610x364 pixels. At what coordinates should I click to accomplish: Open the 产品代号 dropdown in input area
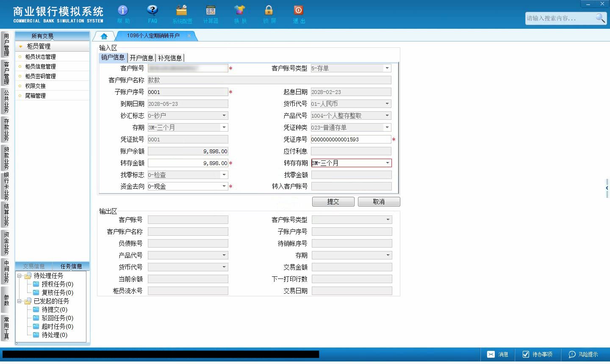[x=387, y=116]
